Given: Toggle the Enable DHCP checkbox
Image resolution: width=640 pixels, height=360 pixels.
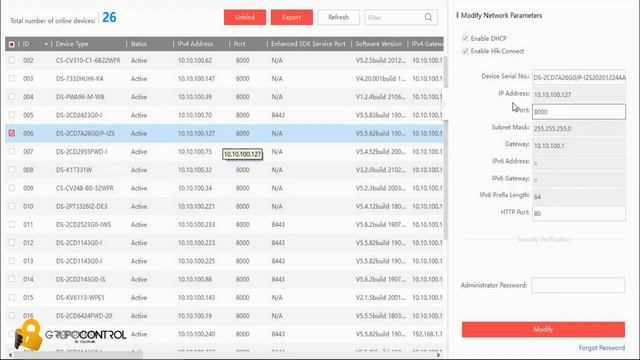Looking at the screenshot, I should click(x=465, y=38).
